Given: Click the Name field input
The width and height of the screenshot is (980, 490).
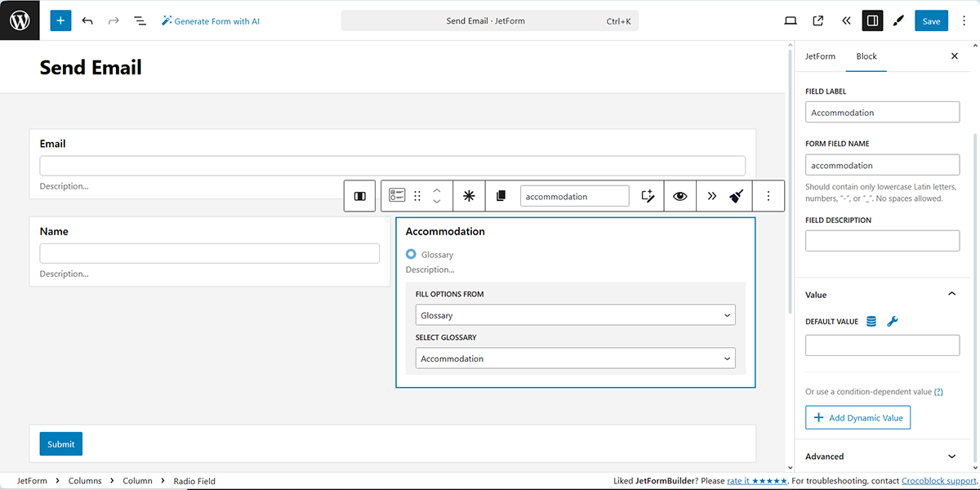Looking at the screenshot, I should pyautogui.click(x=210, y=253).
